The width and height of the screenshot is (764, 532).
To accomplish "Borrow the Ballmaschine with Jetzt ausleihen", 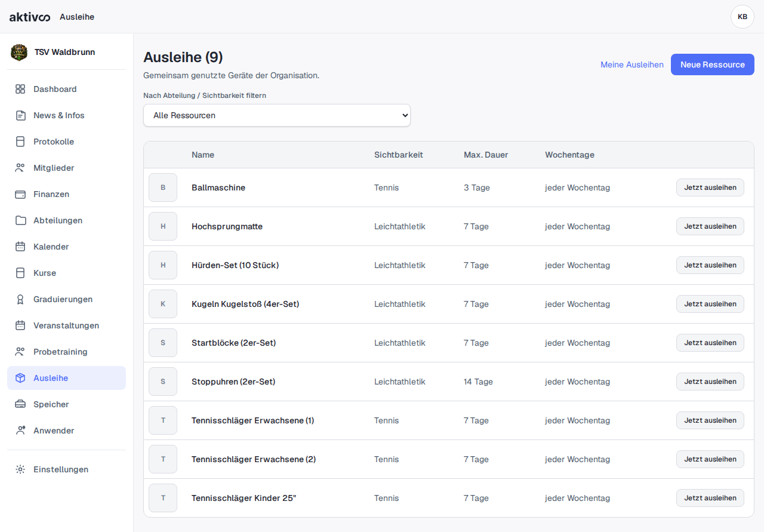I will pyautogui.click(x=710, y=187).
